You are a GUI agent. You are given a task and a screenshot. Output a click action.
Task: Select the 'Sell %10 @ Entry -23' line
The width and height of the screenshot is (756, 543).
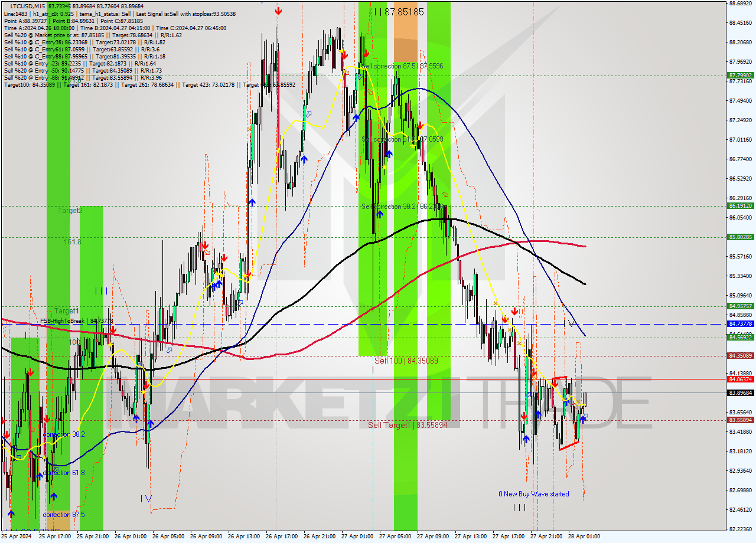point(80,64)
